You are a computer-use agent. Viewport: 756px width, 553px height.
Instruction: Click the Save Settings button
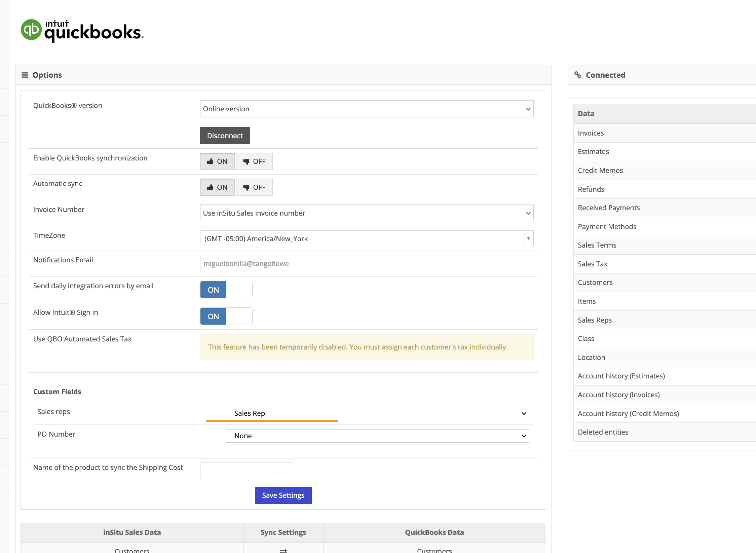click(x=283, y=495)
